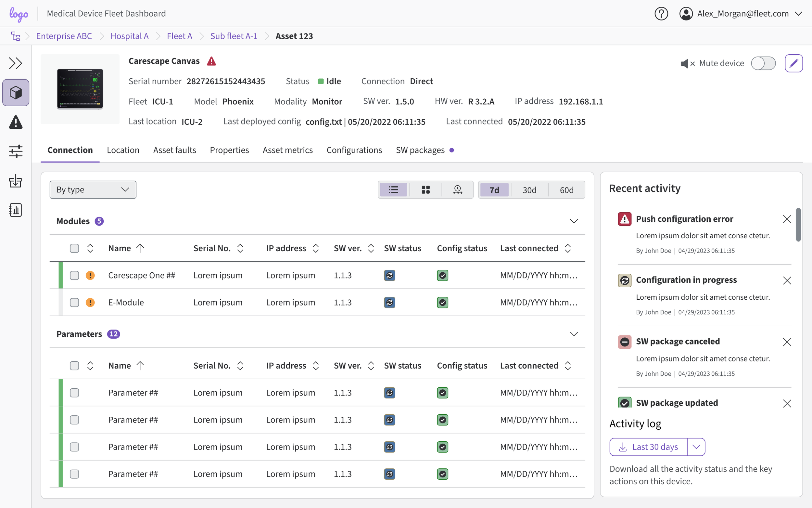Click the hierarchy tree breadcrumb icon
Viewport: 812px width, 508px height.
[x=16, y=36]
